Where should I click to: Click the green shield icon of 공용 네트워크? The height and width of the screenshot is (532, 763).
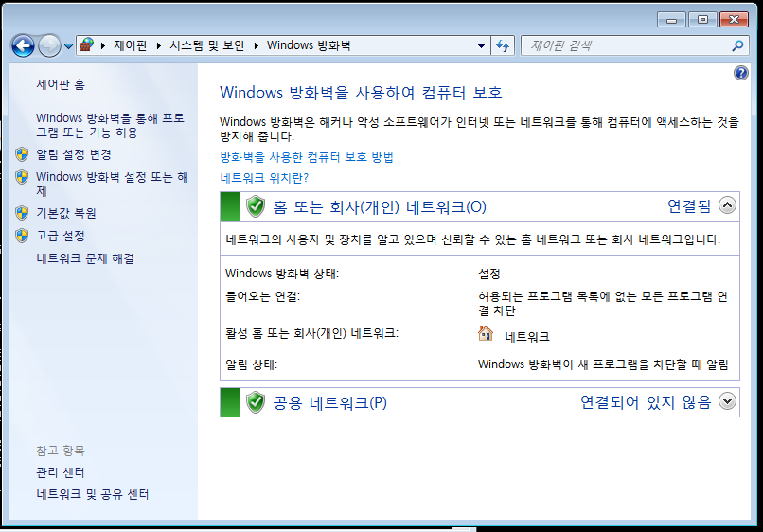point(256,402)
